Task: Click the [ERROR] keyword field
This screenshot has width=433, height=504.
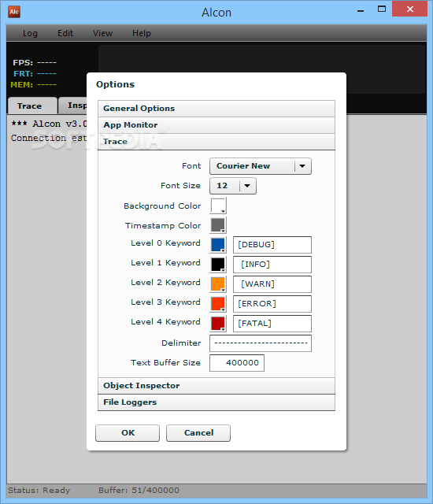Action: (x=272, y=304)
